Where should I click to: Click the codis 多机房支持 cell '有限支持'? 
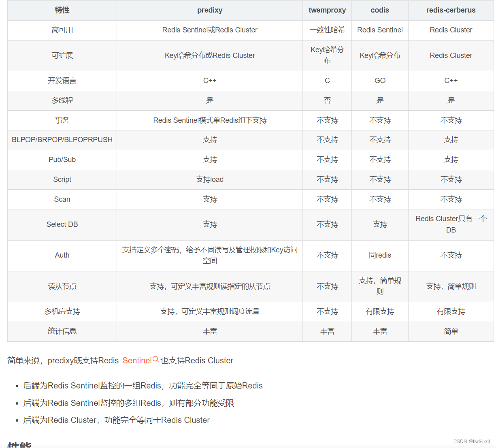click(380, 311)
